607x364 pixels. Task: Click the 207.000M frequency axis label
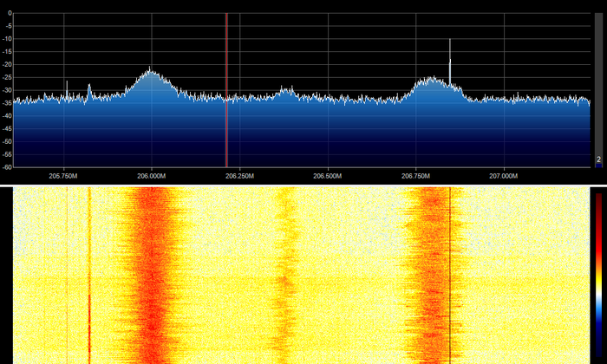tap(504, 176)
